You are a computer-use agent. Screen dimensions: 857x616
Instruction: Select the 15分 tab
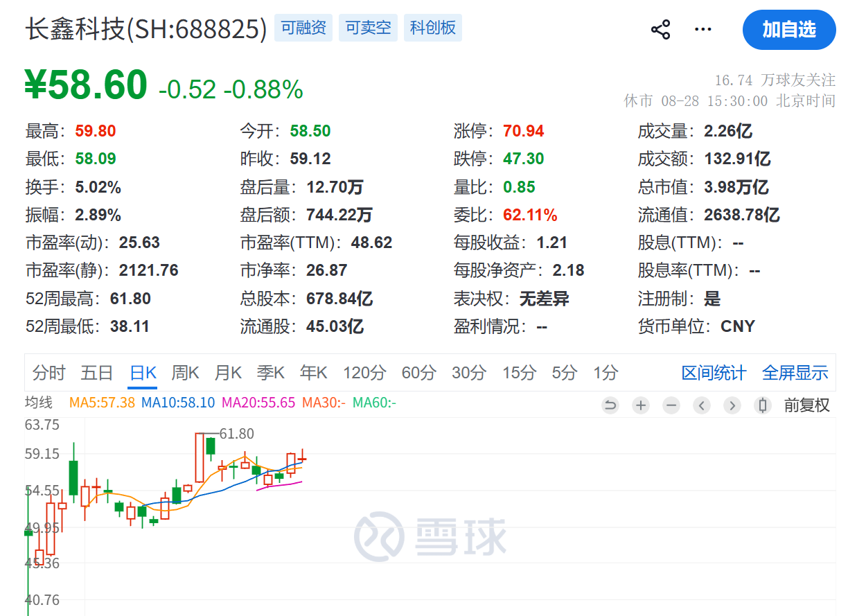pyautogui.click(x=520, y=373)
